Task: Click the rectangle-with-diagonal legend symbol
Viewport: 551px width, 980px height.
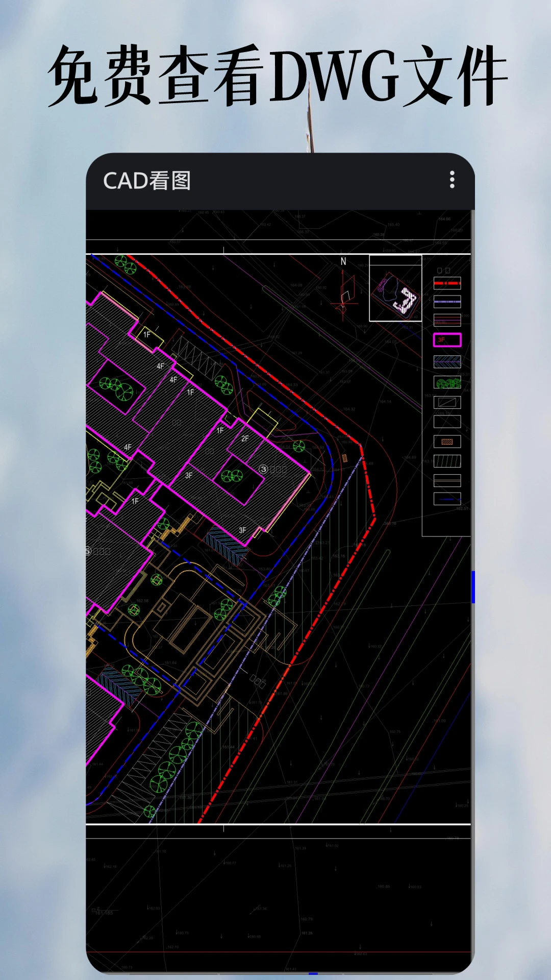Action: (447, 402)
